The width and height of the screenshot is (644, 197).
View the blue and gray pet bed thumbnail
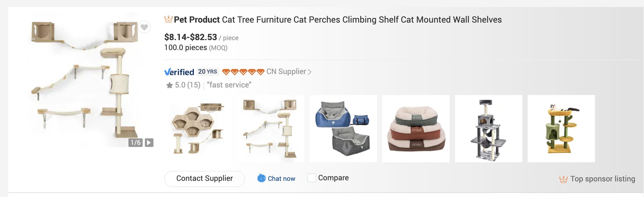click(x=343, y=129)
